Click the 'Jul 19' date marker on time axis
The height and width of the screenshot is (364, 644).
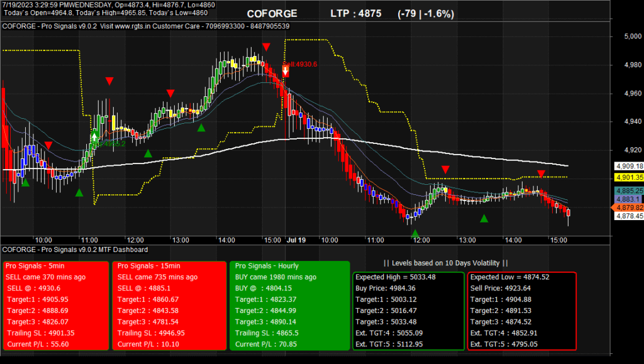click(x=296, y=240)
